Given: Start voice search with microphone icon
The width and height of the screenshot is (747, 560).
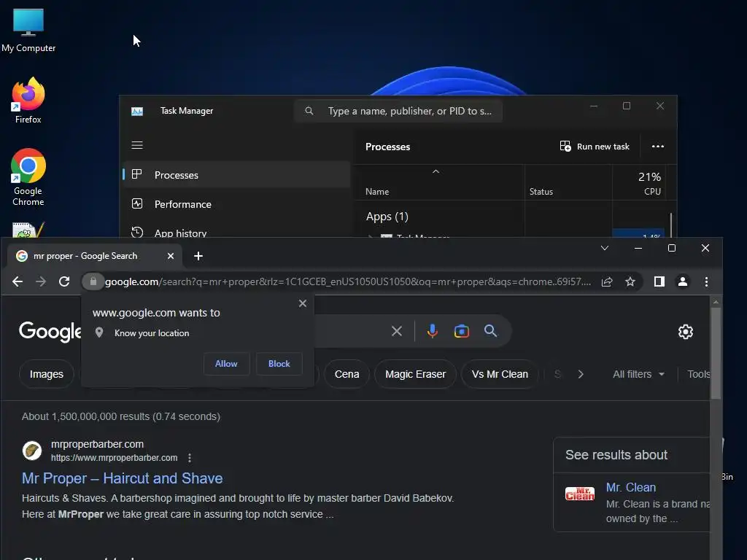Looking at the screenshot, I should [x=432, y=331].
